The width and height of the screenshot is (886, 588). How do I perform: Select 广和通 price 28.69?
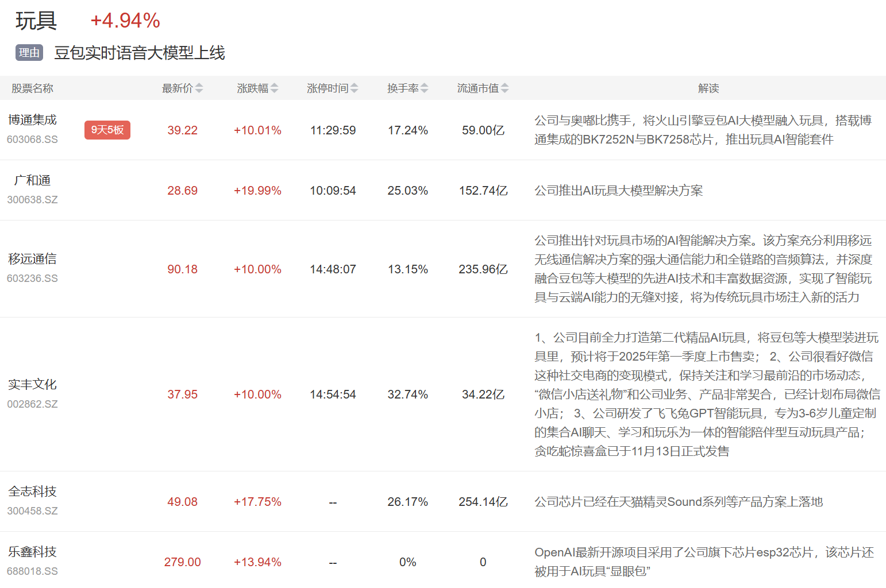182,191
